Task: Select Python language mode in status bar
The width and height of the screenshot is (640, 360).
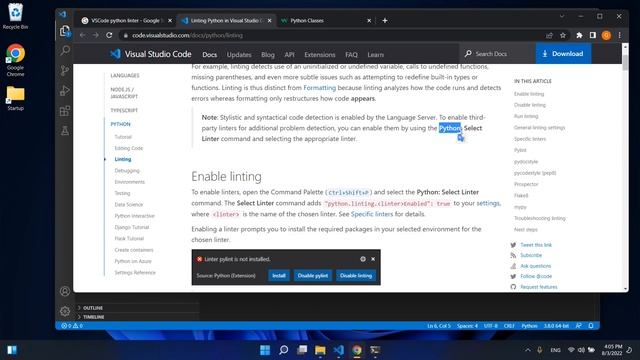Action: pyautogui.click(x=529, y=326)
